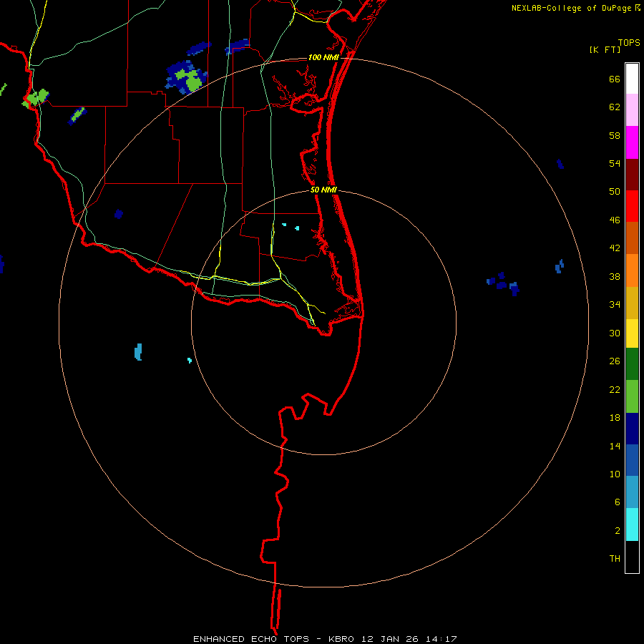
Task: Click the black TH segment of the color scale
Action: pyautogui.click(x=632, y=557)
